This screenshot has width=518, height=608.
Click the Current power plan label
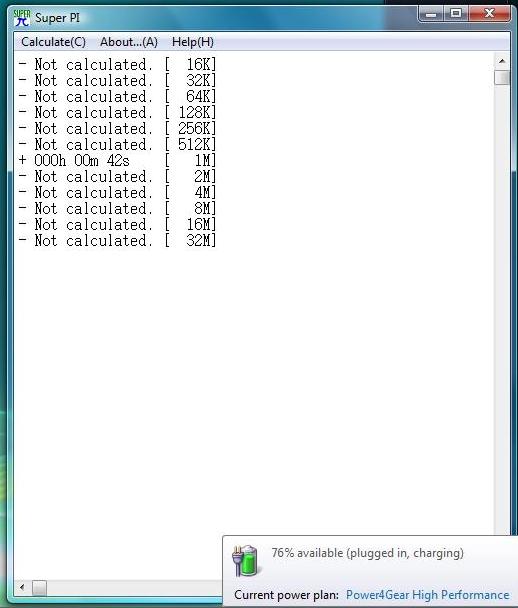coord(287,595)
